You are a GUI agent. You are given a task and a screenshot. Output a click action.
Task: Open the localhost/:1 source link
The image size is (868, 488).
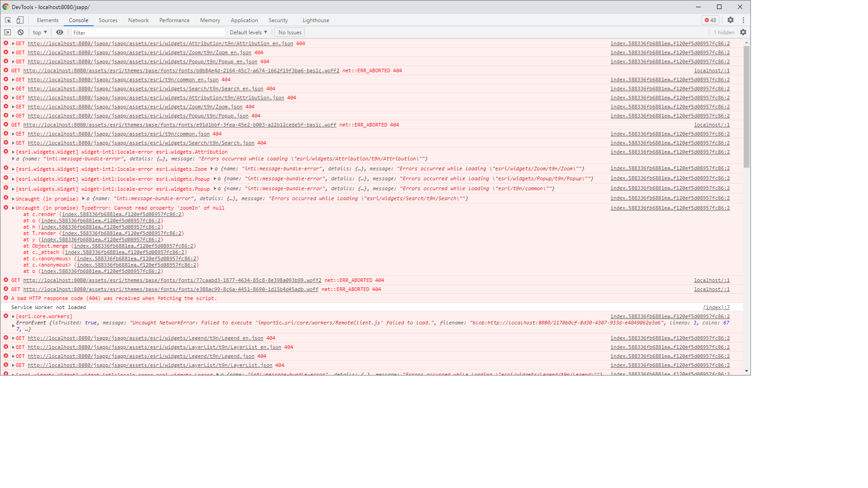pyautogui.click(x=712, y=70)
